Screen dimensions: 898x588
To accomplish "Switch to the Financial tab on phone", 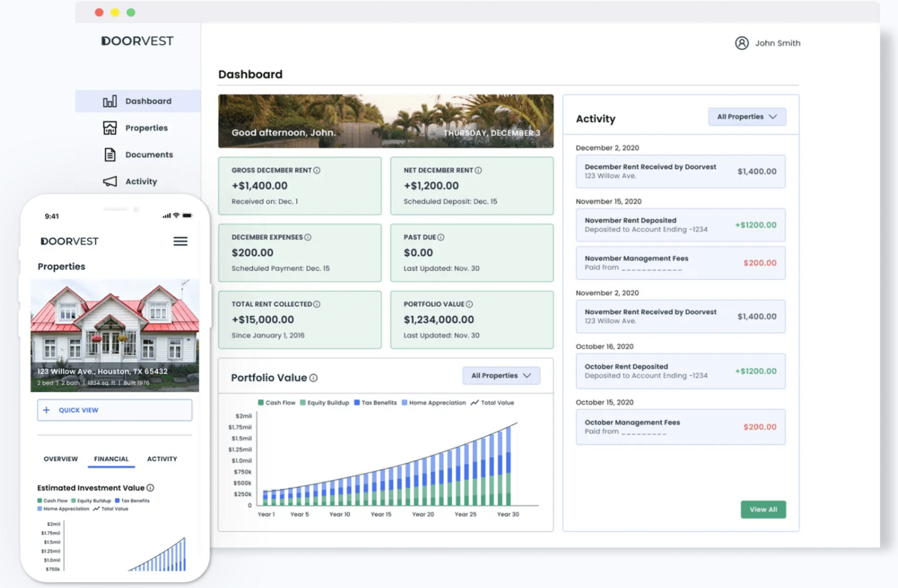I will tap(112, 459).
